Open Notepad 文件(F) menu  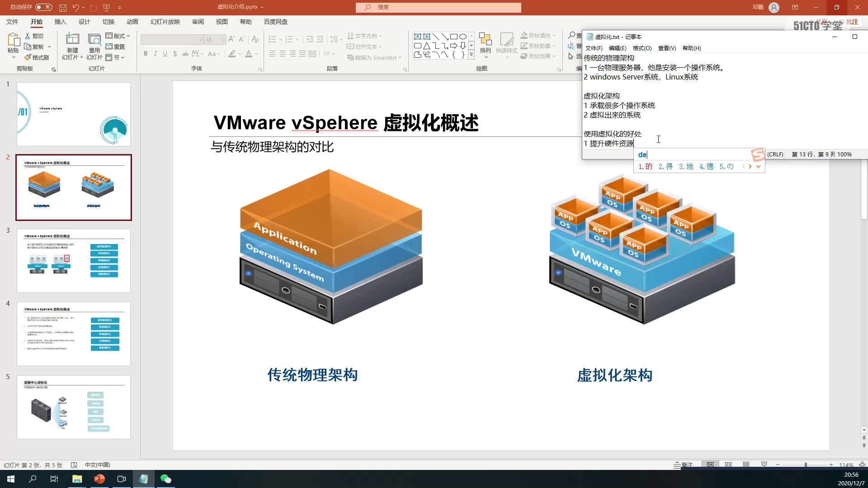point(594,48)
